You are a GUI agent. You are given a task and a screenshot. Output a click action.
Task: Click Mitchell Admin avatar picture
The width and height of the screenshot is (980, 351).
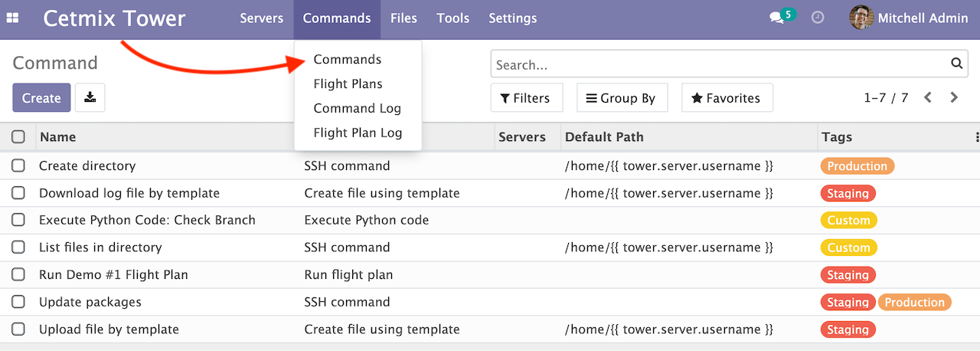tap(861, 18)
